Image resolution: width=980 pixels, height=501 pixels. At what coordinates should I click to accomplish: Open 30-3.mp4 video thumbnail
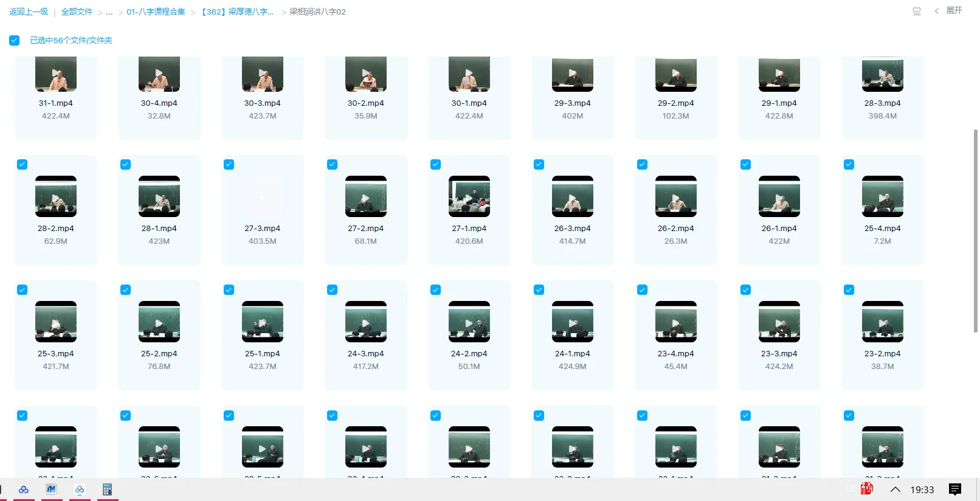(x=263, y=74)
